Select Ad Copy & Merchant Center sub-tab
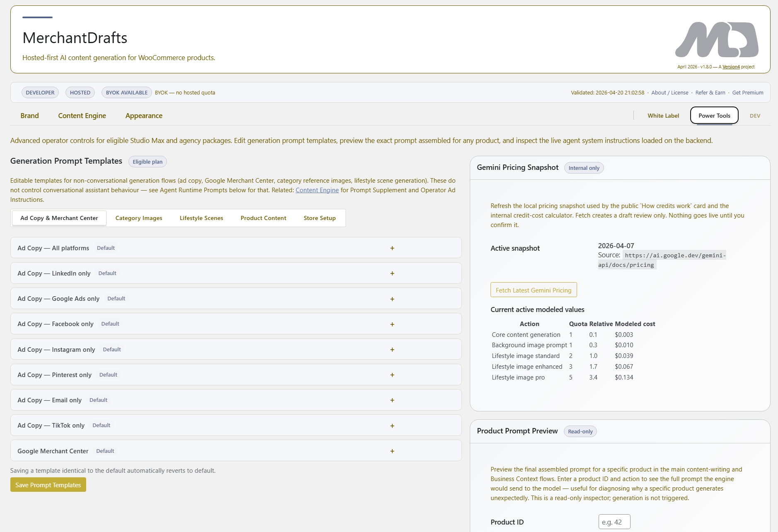 point(59,218)
